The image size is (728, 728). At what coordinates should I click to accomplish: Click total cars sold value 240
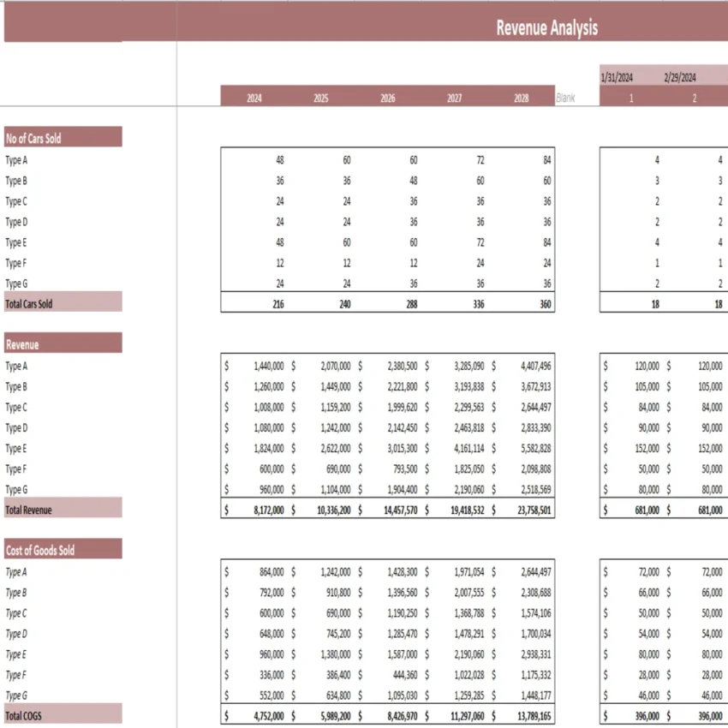point(345,304)
